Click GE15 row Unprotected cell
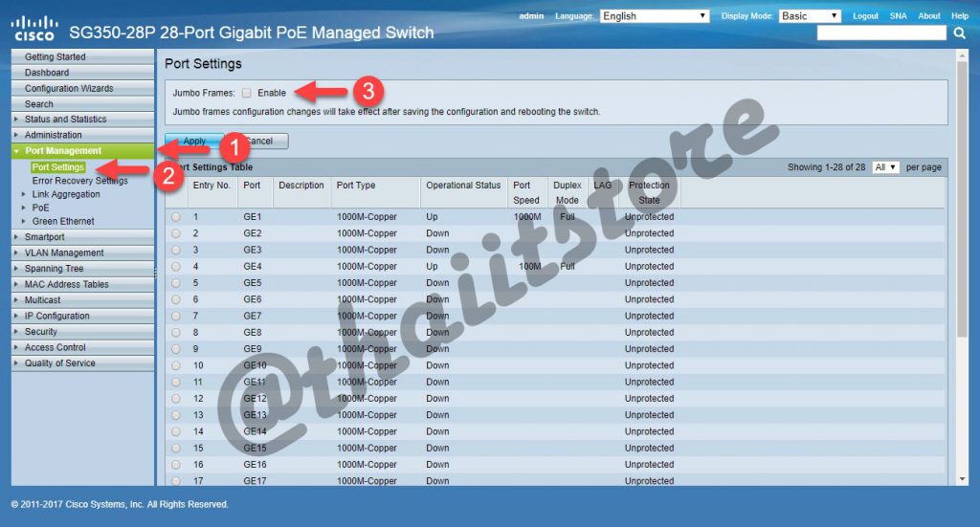This screenshot has width=980, height=527. (x=650, y=449)
